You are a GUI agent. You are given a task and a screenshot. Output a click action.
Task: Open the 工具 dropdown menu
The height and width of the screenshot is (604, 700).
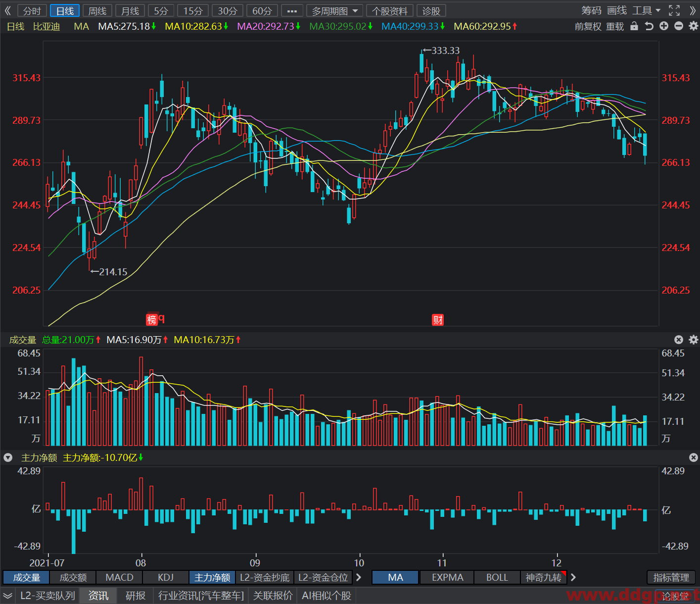pos(646,10)
